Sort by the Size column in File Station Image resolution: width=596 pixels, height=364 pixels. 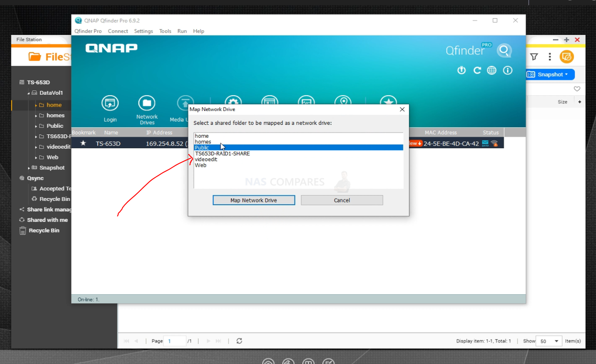click(x=563, y=102)
